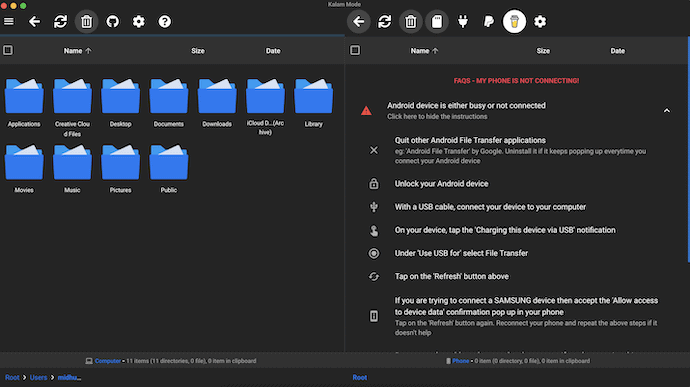The height and width of the screenshot is (387, 690).
Task: Click 'Quit other Android File Transfer applications' text
Action: (x=470, y=140)
